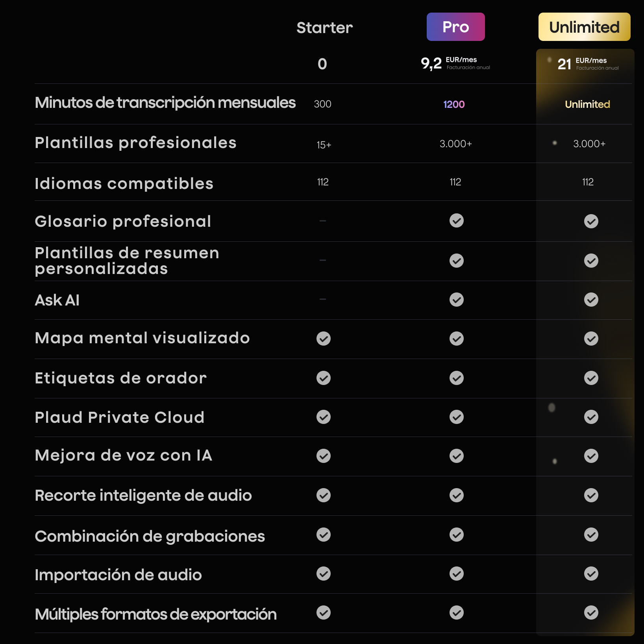Screen dimensions: 644x644
Task: Select the Starter plan heading
Action: coord(324,28)
